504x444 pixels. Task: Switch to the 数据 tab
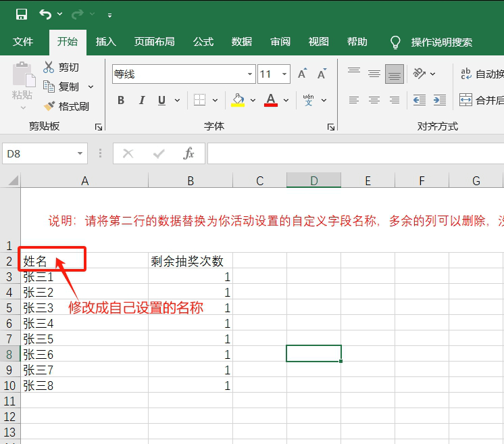click(242, 42)
